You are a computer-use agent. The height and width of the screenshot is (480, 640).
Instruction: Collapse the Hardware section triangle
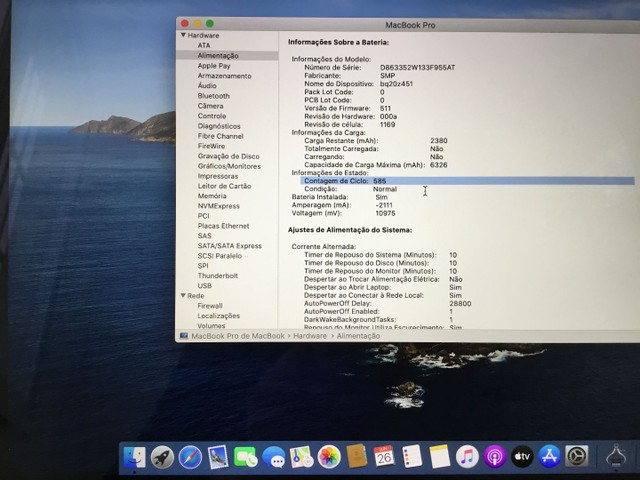183,35
